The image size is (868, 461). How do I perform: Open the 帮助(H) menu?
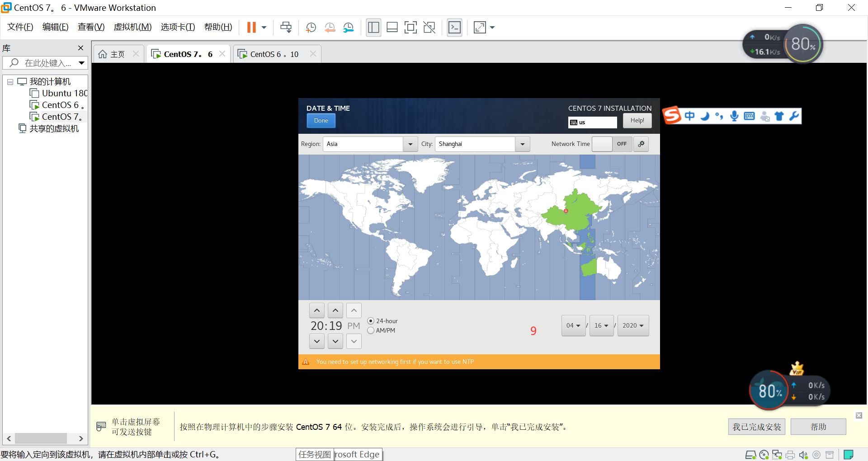pyautogui.click(x=218, y=27)
